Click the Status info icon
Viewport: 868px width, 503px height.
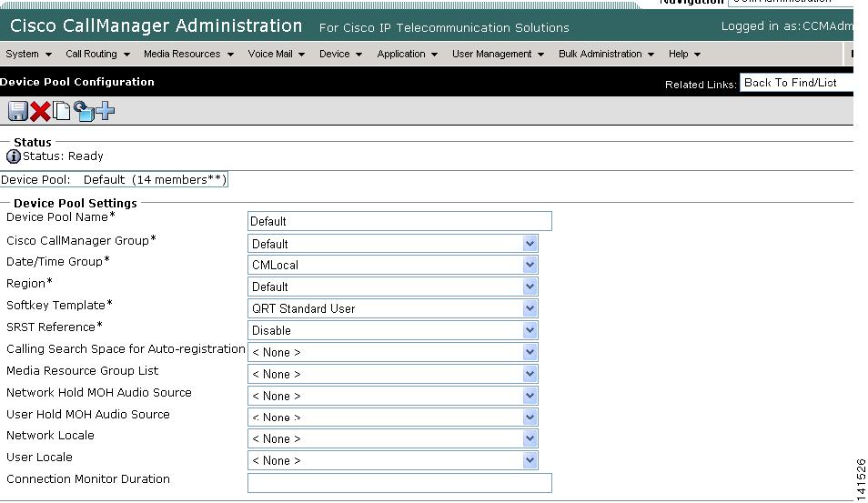14,156
